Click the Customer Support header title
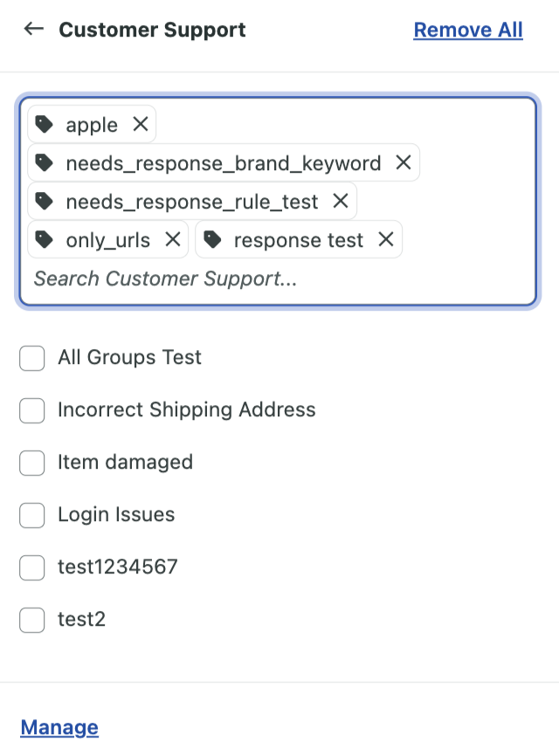The height and width of the screenshot is (756, 559). pyautogui.click(x=152, y=30)
